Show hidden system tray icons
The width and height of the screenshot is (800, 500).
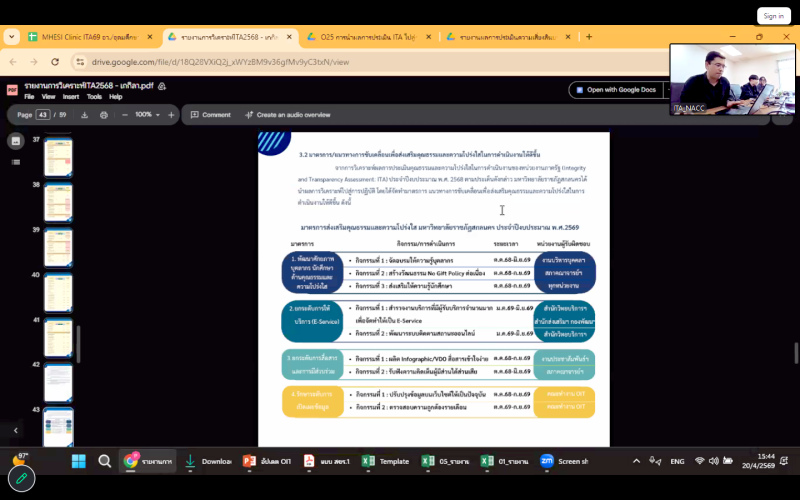[636, 461]
